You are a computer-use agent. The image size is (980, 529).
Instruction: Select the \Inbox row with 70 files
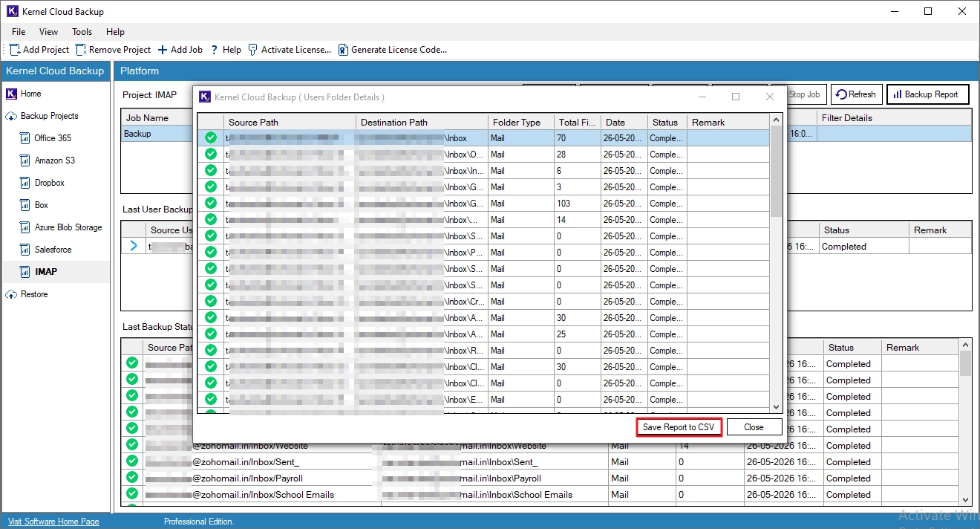point(483,138)
